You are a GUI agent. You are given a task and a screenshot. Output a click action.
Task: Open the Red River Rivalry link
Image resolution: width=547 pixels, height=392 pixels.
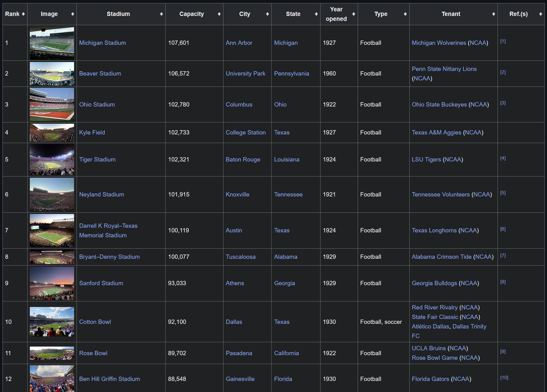(x=435, y=308)
